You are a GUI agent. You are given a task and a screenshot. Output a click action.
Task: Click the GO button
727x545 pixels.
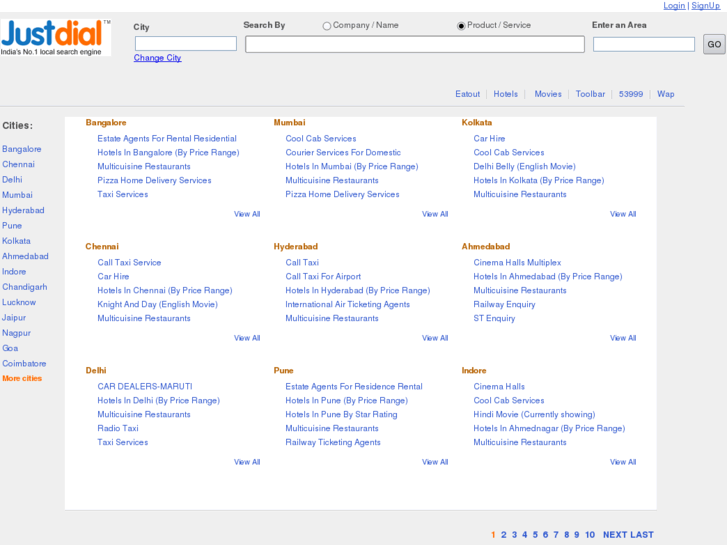tap(714, 45)
